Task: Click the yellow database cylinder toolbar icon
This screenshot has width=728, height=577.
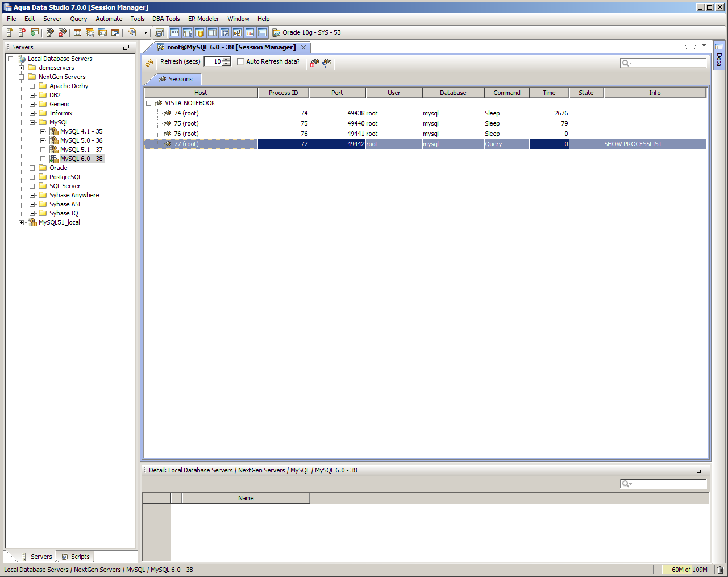Action: coord(199,32)
